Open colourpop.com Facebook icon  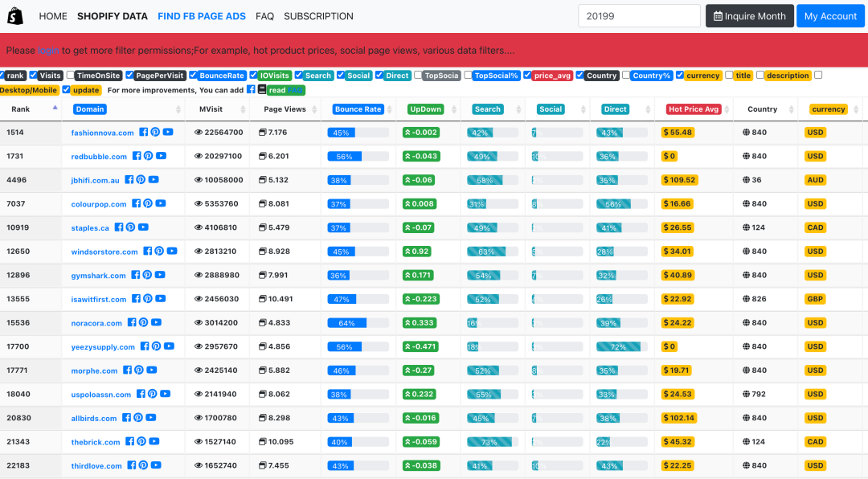tap(136, 203)
